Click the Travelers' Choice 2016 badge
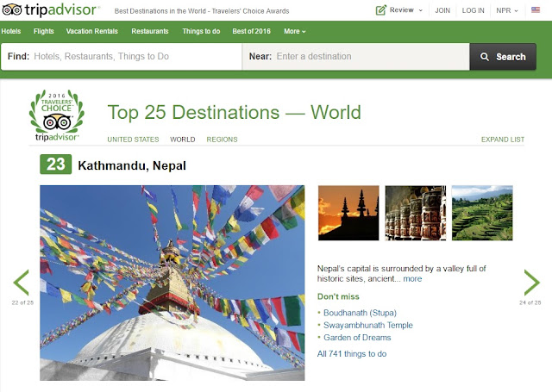The height and width of the screenshot is (392, 552). pos(57,115)
